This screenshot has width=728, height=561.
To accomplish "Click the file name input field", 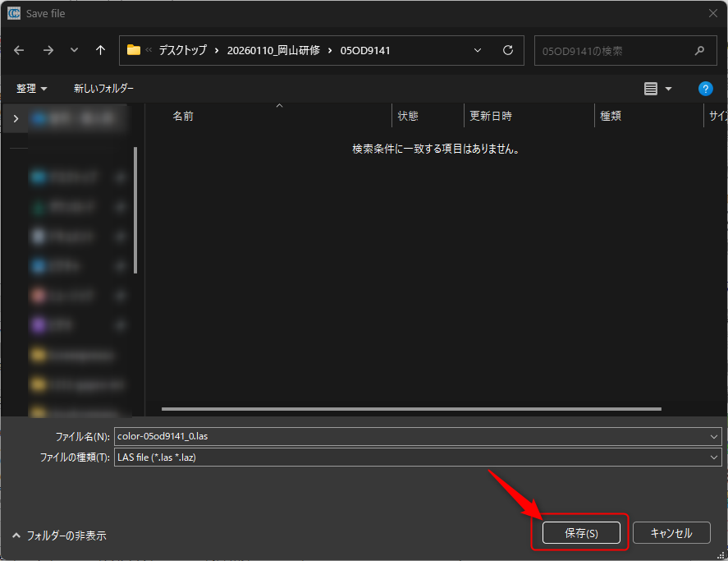I will [x=410, y=436].
